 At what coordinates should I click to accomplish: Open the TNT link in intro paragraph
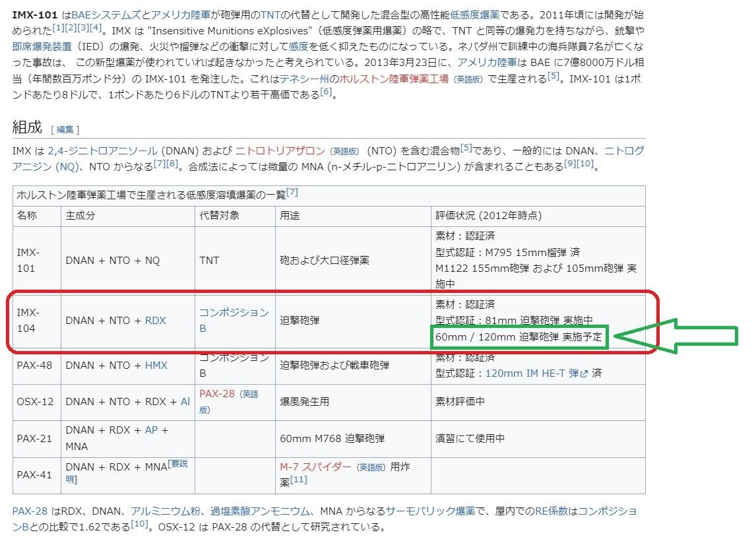tap(271, 14)
